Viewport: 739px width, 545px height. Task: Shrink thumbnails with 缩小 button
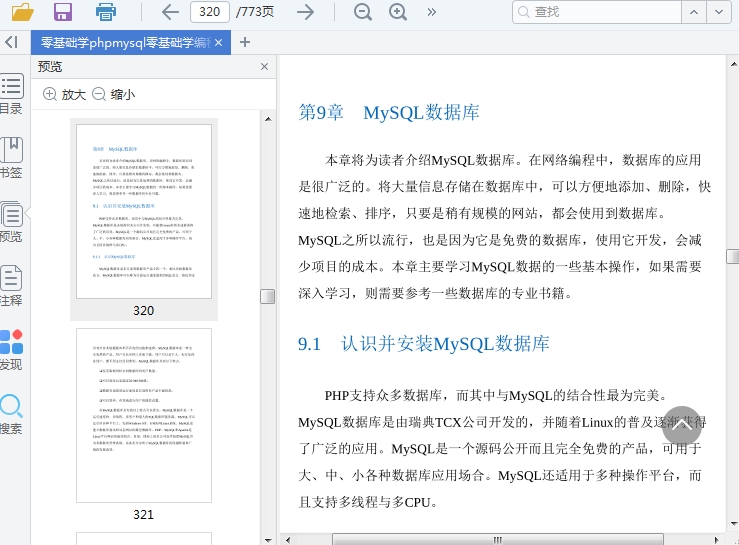pos(114,94)
